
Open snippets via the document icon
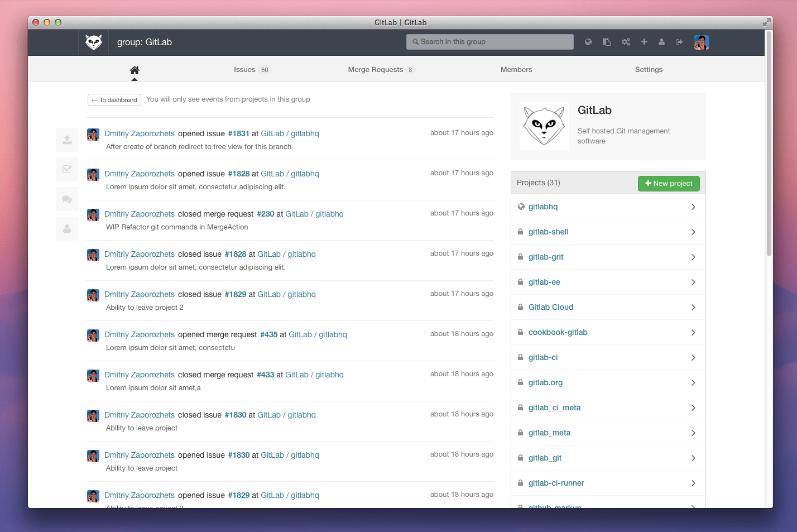tap(607, 42)
